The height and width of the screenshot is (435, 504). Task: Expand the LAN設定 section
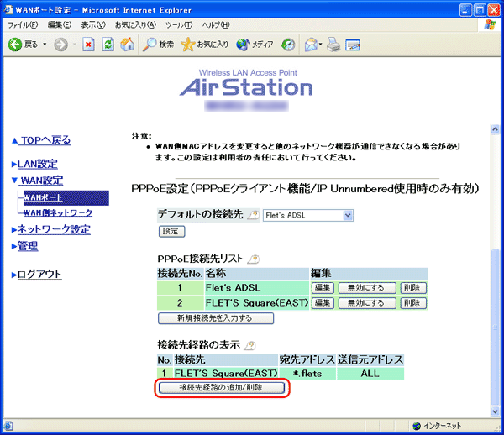[x=14, y=164]
